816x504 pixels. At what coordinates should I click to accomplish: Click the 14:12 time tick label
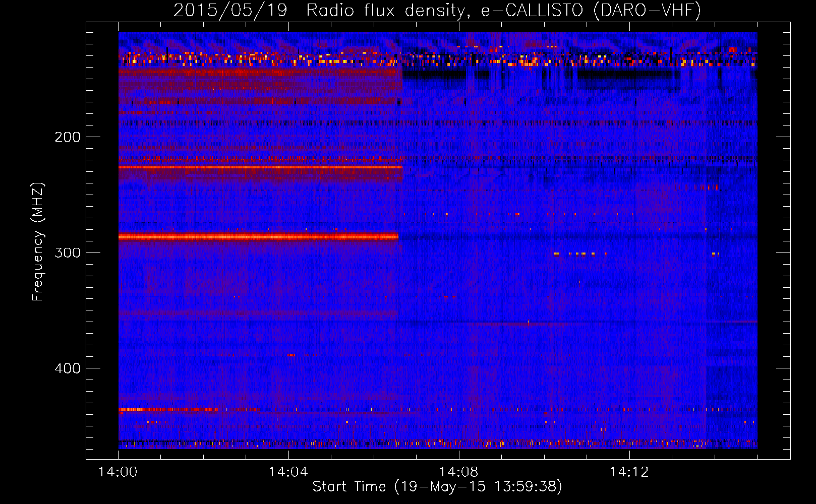[629, 472]
